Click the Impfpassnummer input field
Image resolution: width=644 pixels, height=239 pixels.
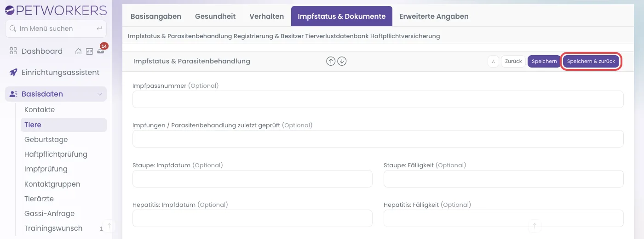(378, 99)
